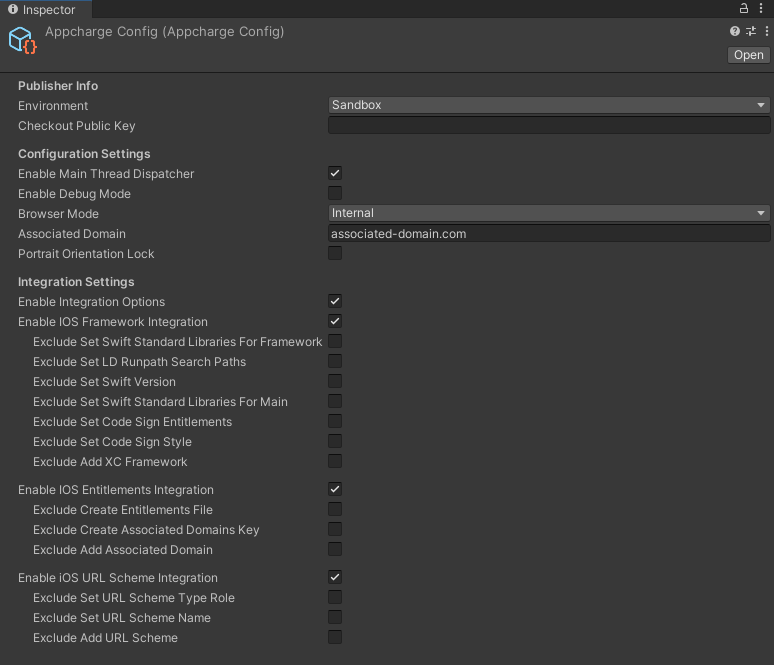Enable Debug Mode checkbox
The image size is (774, 665).
click(335, 193)
